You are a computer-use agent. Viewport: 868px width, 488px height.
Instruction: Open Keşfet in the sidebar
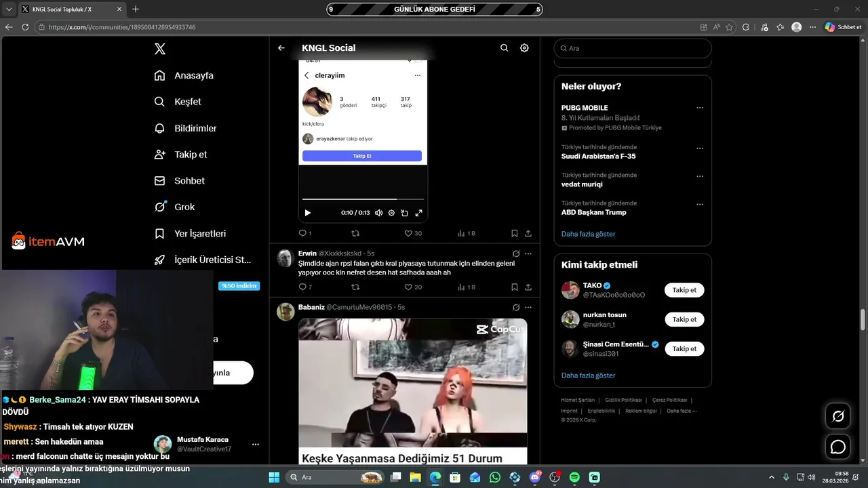[x=178, y=102]
